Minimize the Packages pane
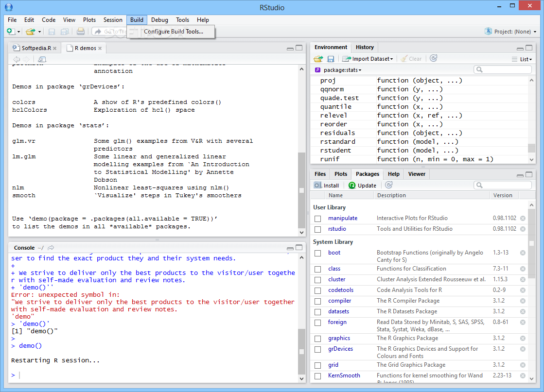The height and width of the screenshot is (392, 544). [x=520, y=175]
